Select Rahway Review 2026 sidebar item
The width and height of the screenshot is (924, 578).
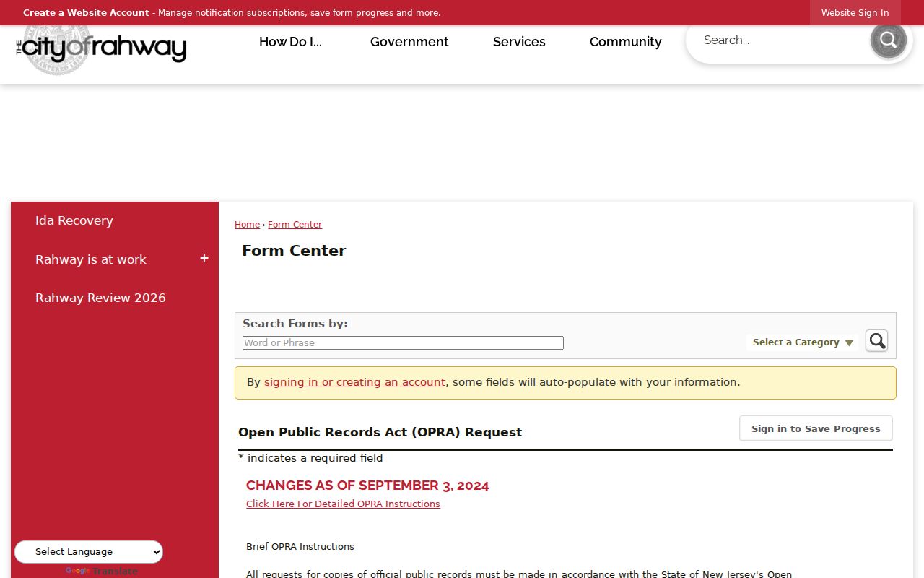coord(100,298)
